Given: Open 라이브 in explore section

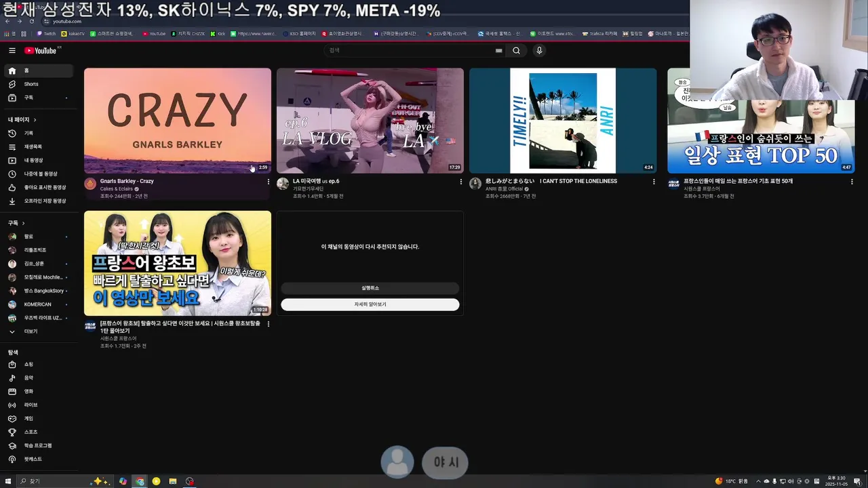Looking at the screenshot, I should coord(39,405).
